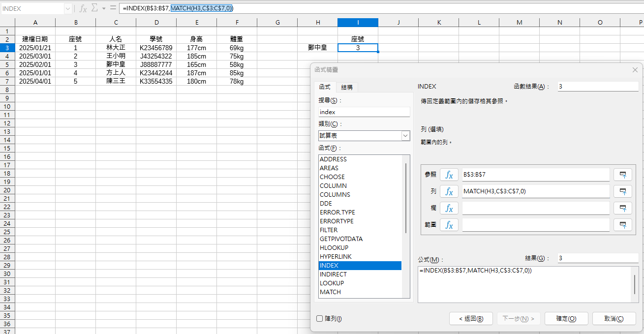Switch to the 結構 tab
The width and height of the screenshot is (644, 334).
[x=346, y=87]
